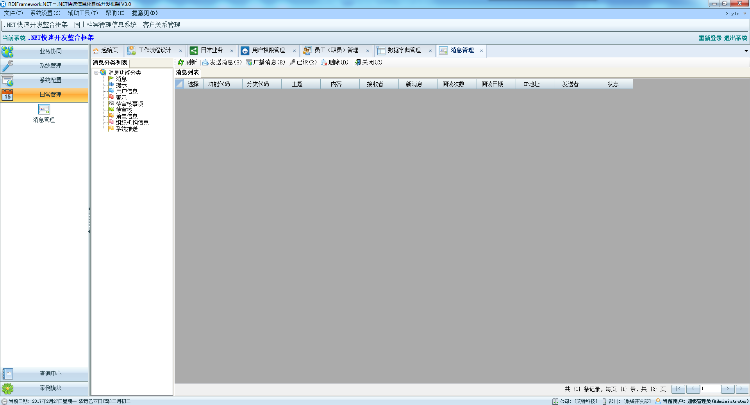The width and height of the screenshot is (750, 405).
Task: Go to the next page with pager button
Action: pyautogui.click(x=728, y=389)
